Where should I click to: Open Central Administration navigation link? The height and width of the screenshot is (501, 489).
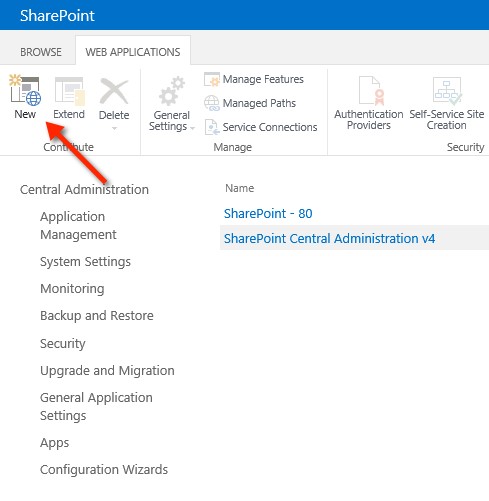pyautogui.click(x=84, y=189)
